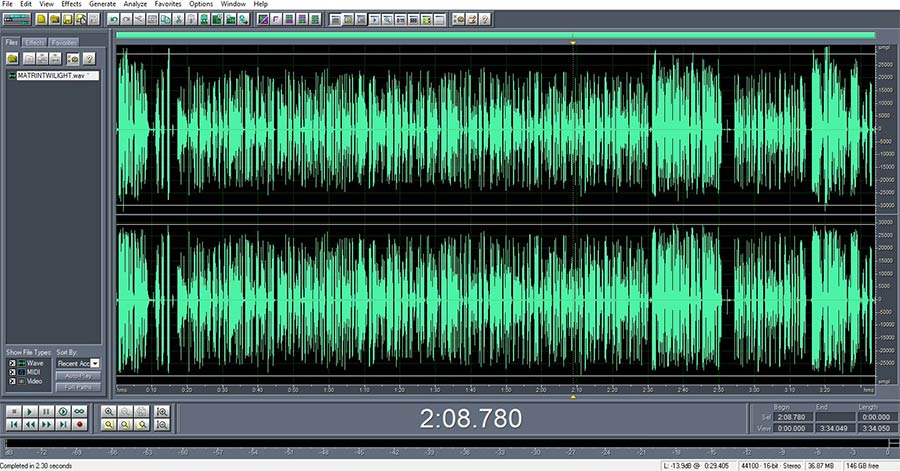Click the Undo arrow toolbar icon

pos(113,20)
